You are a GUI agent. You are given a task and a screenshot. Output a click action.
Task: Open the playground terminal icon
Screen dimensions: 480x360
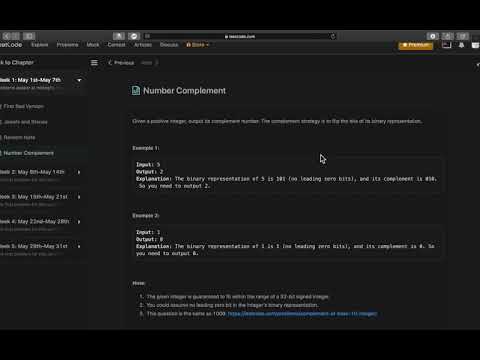pyautogui.click(x=446, y=45)
